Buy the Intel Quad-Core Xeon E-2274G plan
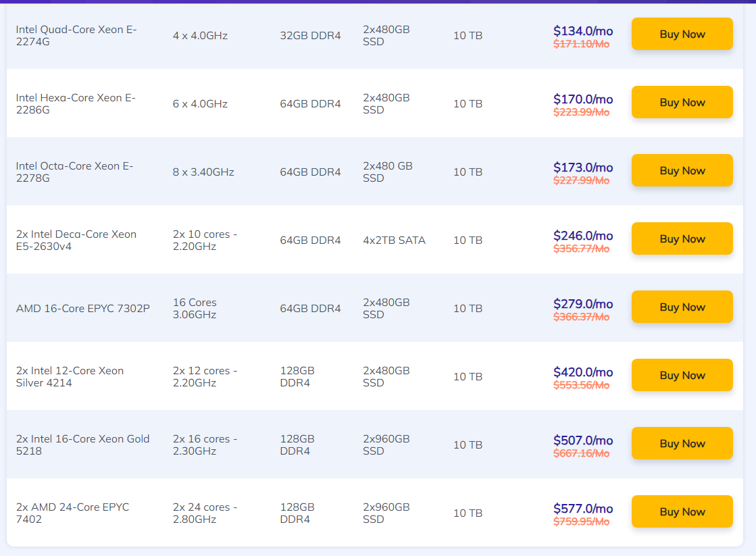Image resolution: width=756 pixels, height=556 pixels. point(682,34)
